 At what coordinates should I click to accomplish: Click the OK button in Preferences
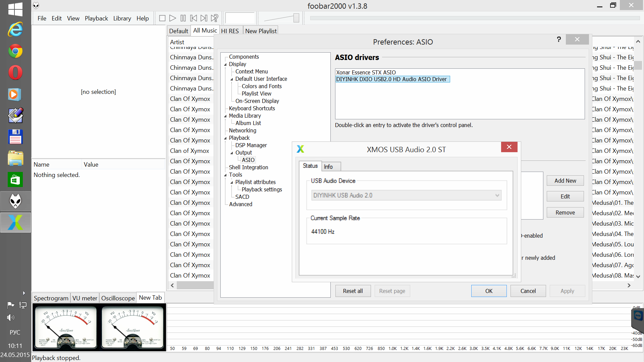pyautogui.click(x=489, y=291)
